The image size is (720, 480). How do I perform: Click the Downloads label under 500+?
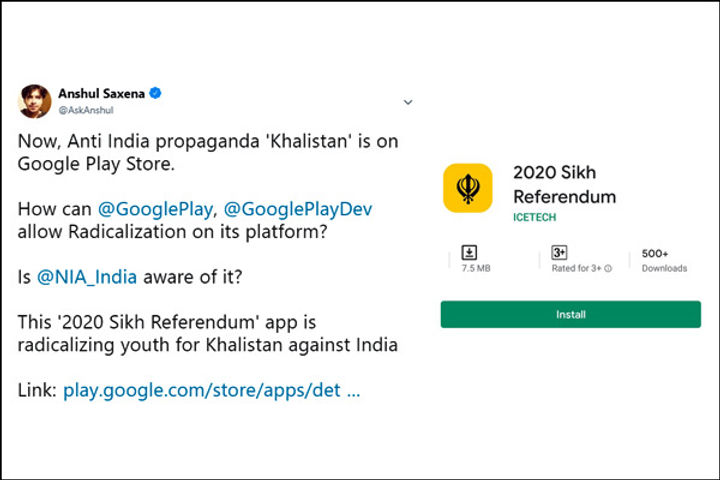point(664,269)
